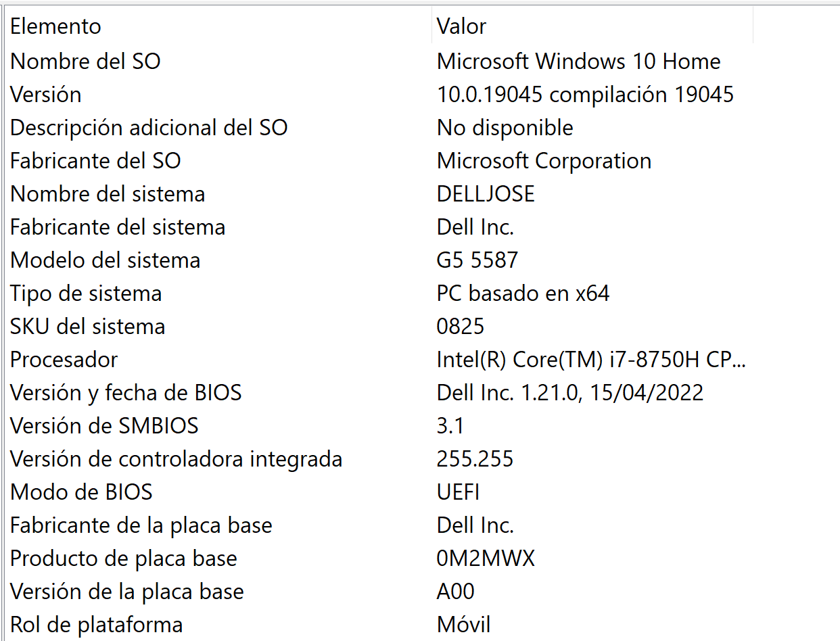Select the Procesador row
Image resolution: width=840 pixels, height=641 pixels.
[63, 359]
